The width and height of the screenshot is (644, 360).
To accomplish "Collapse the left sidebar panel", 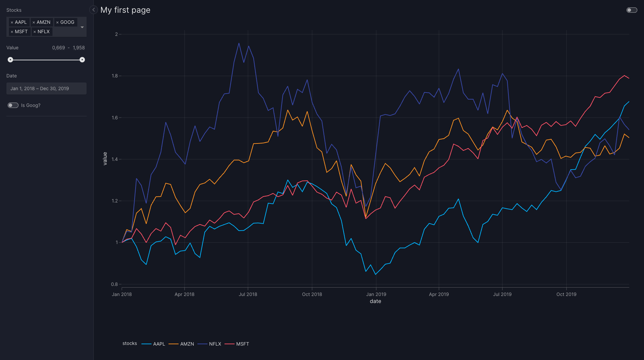I will coord(94,10).
